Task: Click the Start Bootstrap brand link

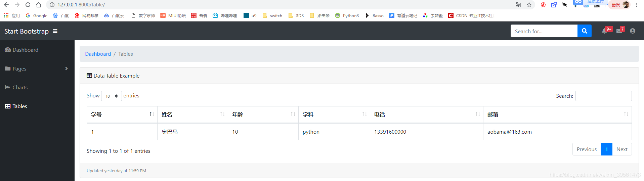Action: (27, 31)
